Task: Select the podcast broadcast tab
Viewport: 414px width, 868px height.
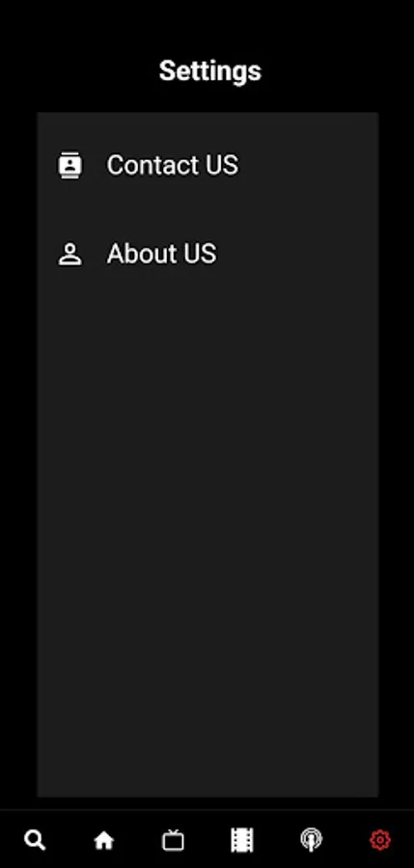Action: (311, 840)
